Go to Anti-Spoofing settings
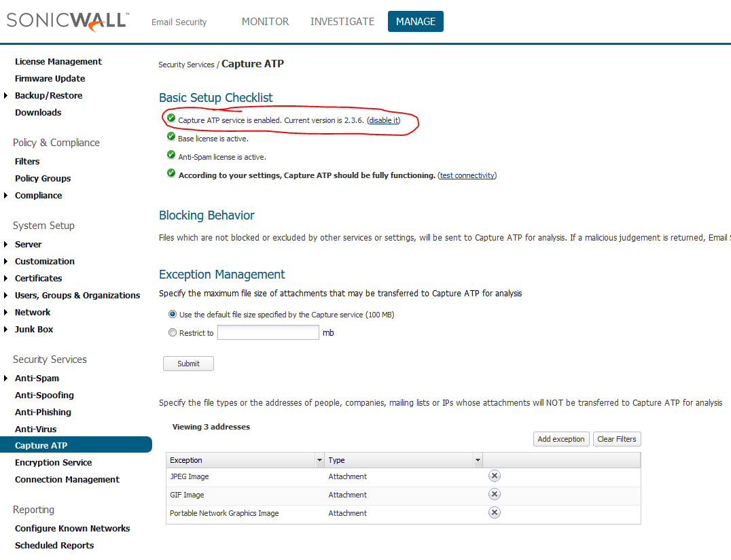This screenshot has height=560, width=731. tap(44, 395)
